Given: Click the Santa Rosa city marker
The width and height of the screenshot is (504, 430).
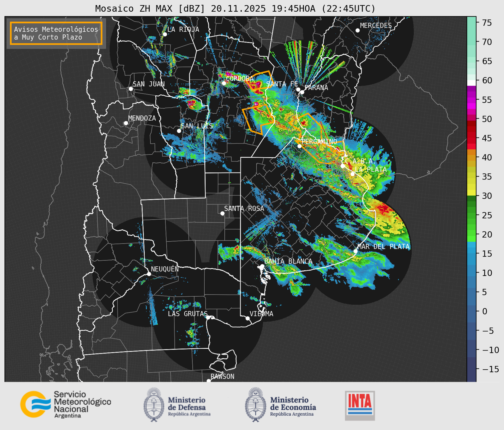Looking at the screenshot, I should pos(222,213).
